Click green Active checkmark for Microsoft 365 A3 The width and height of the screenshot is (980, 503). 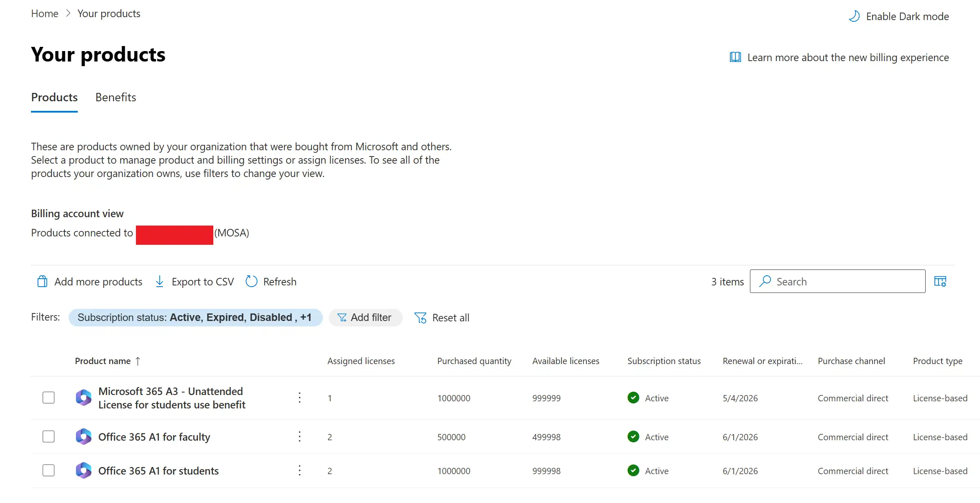[633, 398]
